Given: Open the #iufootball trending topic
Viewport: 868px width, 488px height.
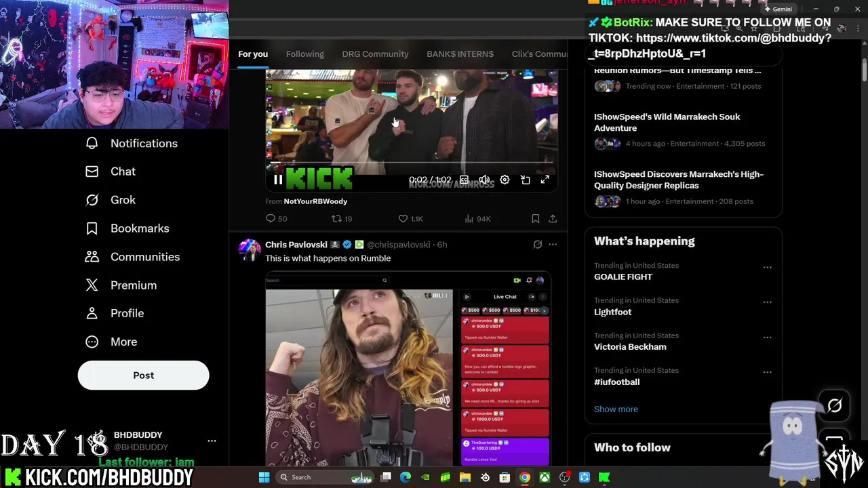Looking at the screenshot, I should point(616,382).
